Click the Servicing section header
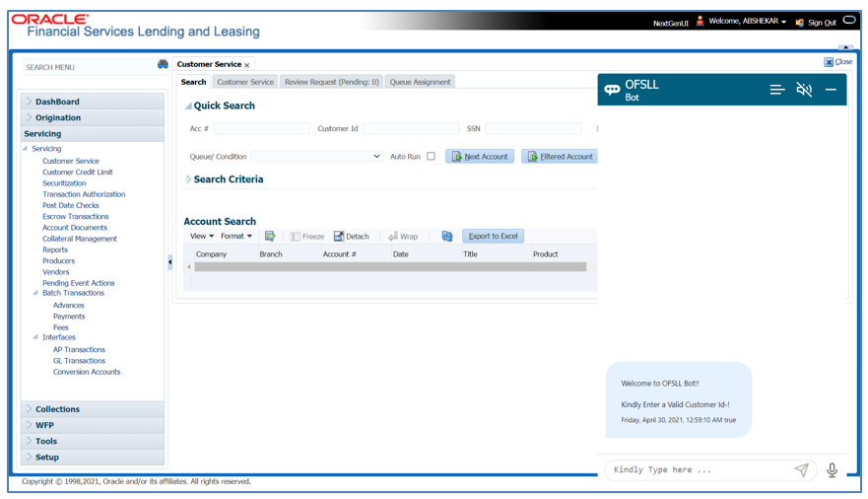 [x=93, y=133]
